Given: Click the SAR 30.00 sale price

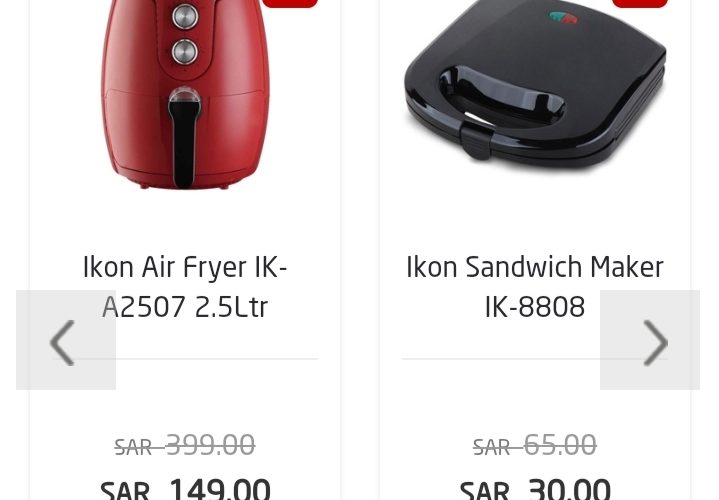Looking at the screenshot, I should [535, 488].
